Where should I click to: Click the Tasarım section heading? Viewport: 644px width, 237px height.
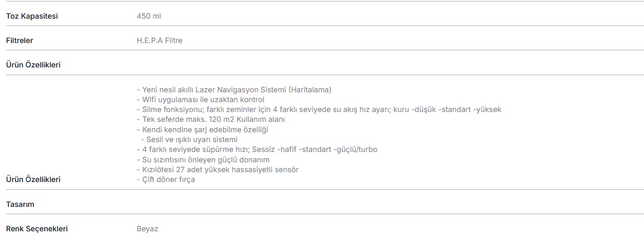(x=20, y=204)
